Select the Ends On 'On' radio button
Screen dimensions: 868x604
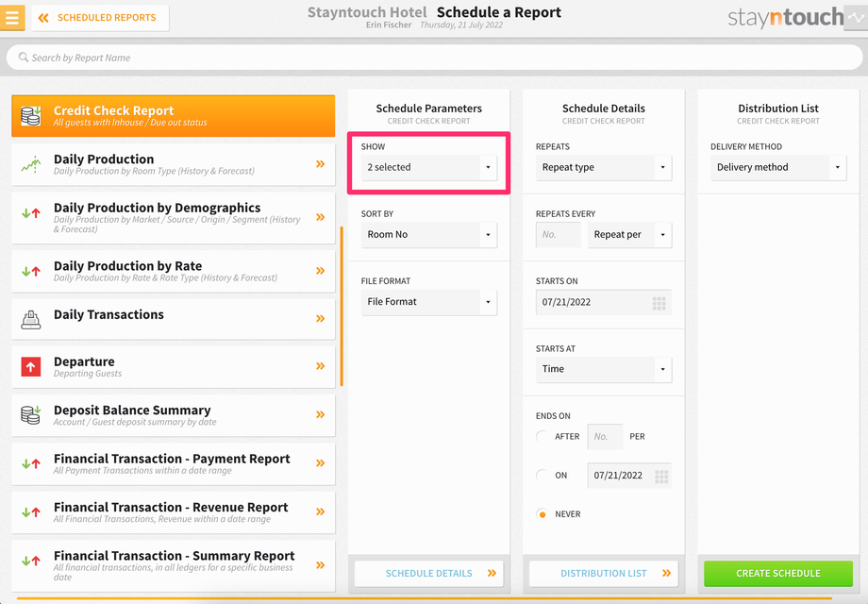coord(542,475)
